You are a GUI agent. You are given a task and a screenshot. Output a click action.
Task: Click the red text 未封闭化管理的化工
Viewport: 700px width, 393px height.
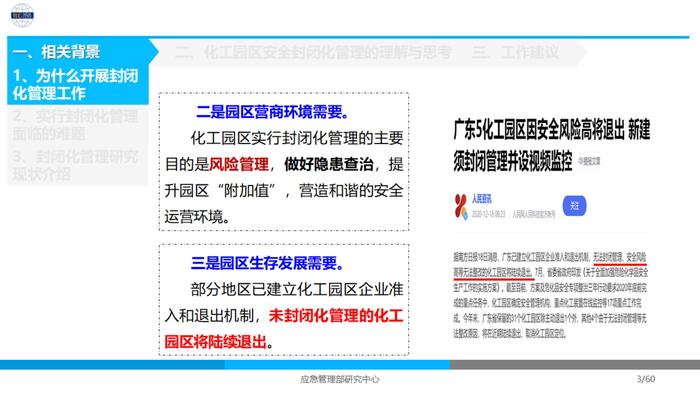[336, 316]
